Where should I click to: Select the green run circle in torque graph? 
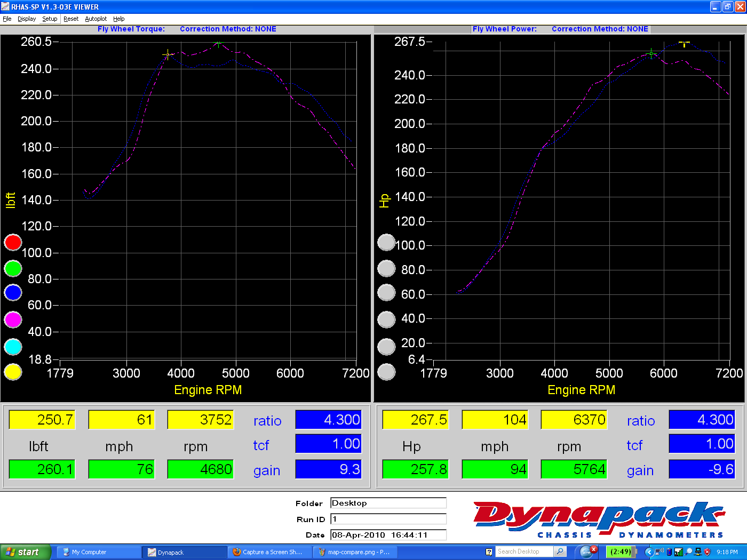(13, 268)
